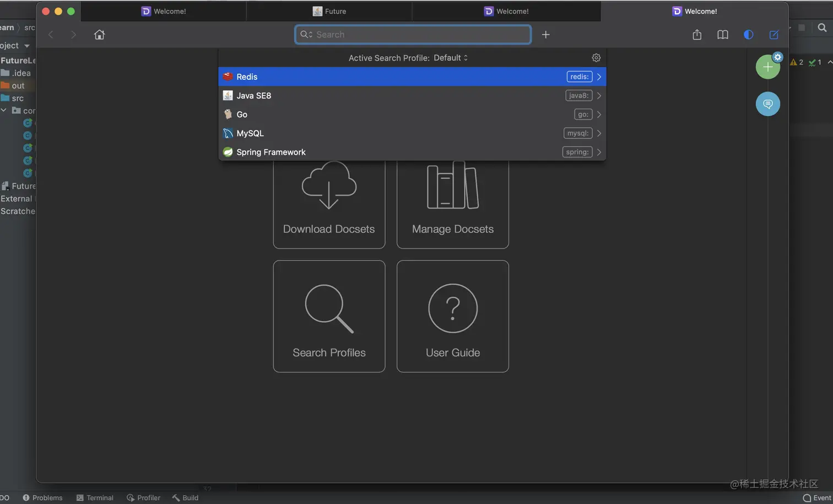Viewport: 833px width, 504px height.
Task: Click the home icon in Dash toolbar
Action: pos(99,35)
